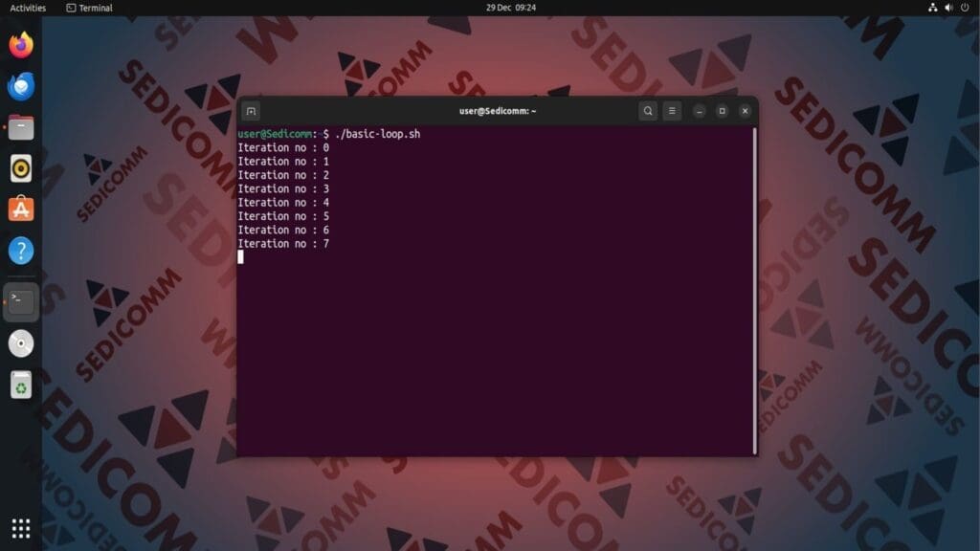This screenshot has width=980, height=551.
Task: Show all applications via the grid button
Action: tap(20, 527)
